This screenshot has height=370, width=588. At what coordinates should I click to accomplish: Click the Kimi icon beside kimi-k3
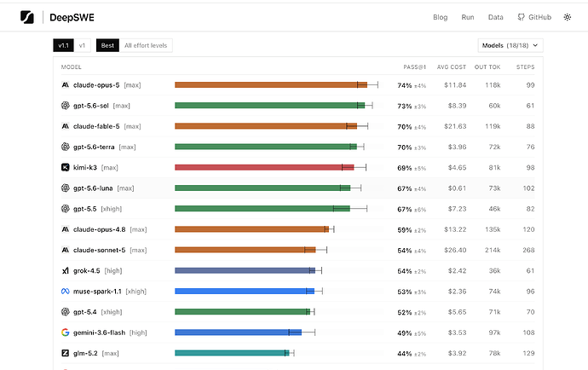pyautogui.click(x=66, y=167)
